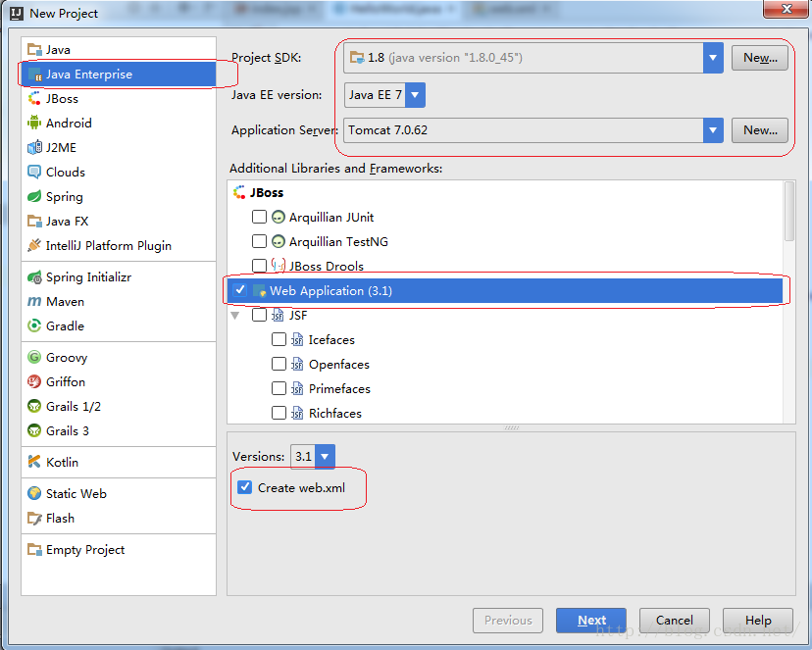Select the JBoss group header
Screen dimensions: 812x650
(267, 192)
